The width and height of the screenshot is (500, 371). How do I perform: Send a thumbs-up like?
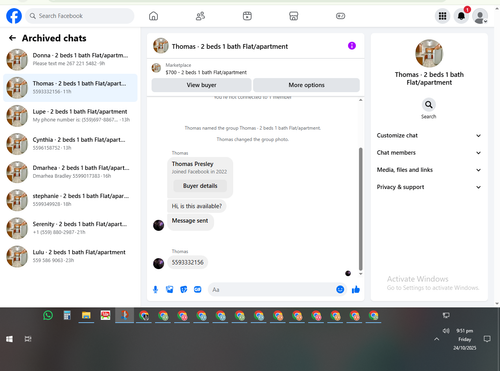click(x=356, y=289)
